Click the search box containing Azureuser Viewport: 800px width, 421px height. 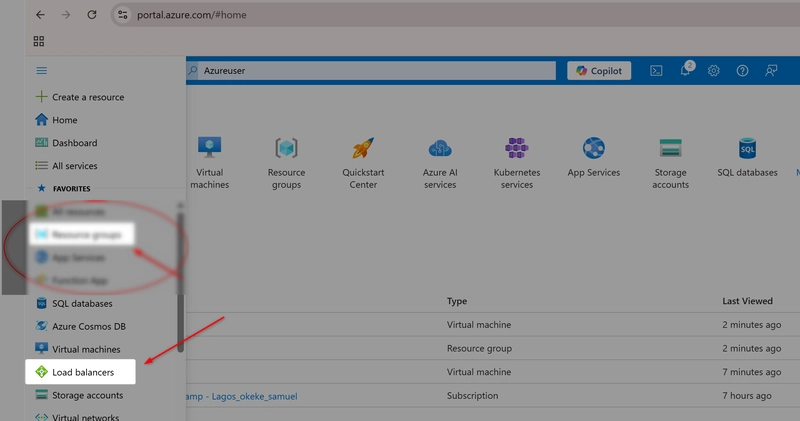(371, 70)
